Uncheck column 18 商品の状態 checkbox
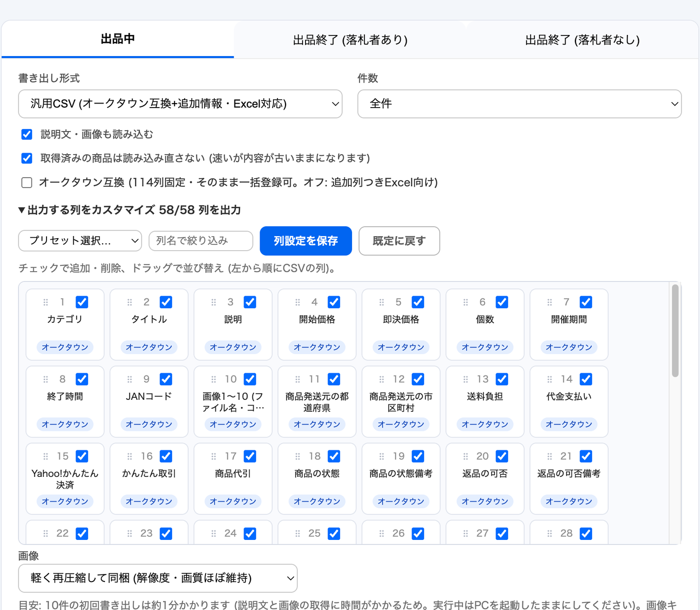 334,456
